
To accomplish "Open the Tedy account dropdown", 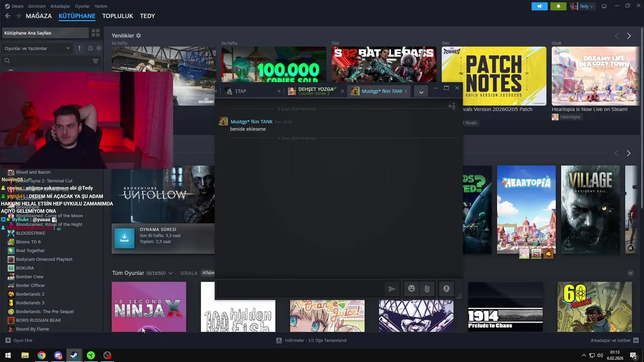I will tap(582, 7).
